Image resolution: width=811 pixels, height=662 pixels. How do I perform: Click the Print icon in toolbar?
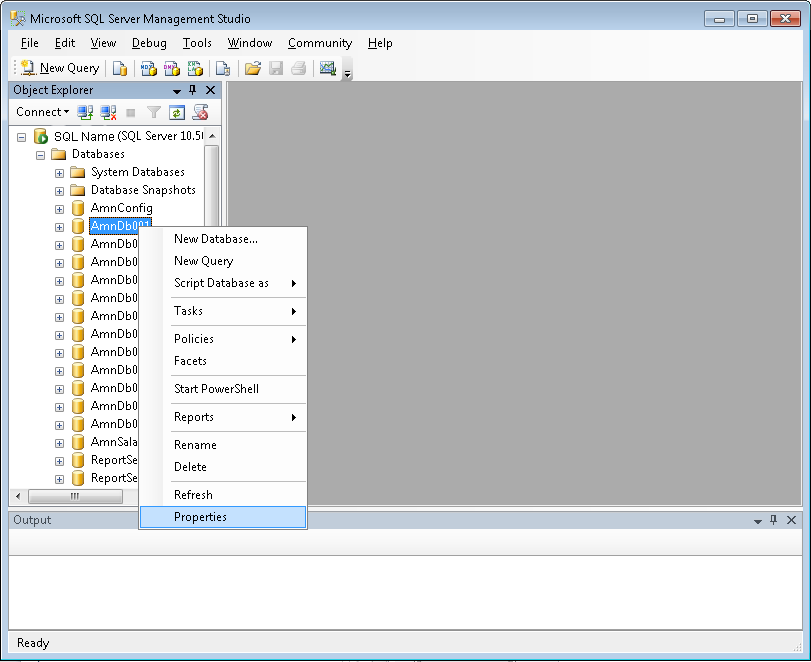[298, 68]
